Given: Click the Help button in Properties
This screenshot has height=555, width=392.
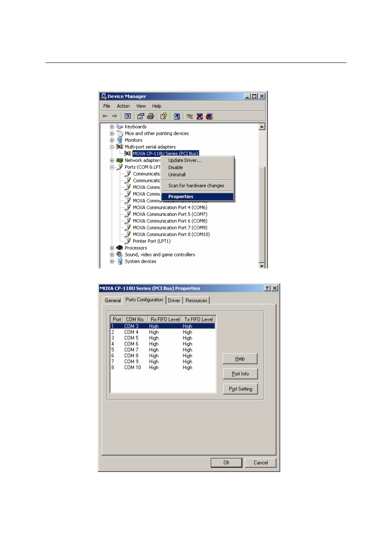Looking at the screenshot, I should click(x=240, y=358).
